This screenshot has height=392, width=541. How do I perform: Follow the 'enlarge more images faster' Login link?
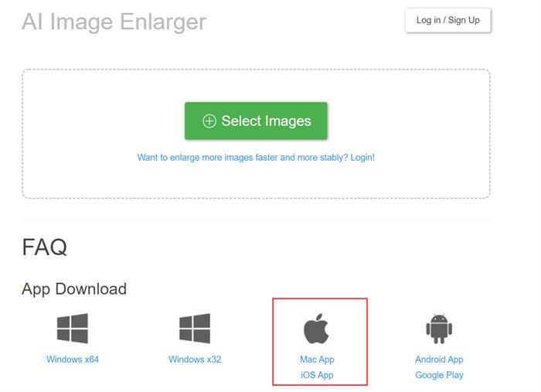[256, 158]
